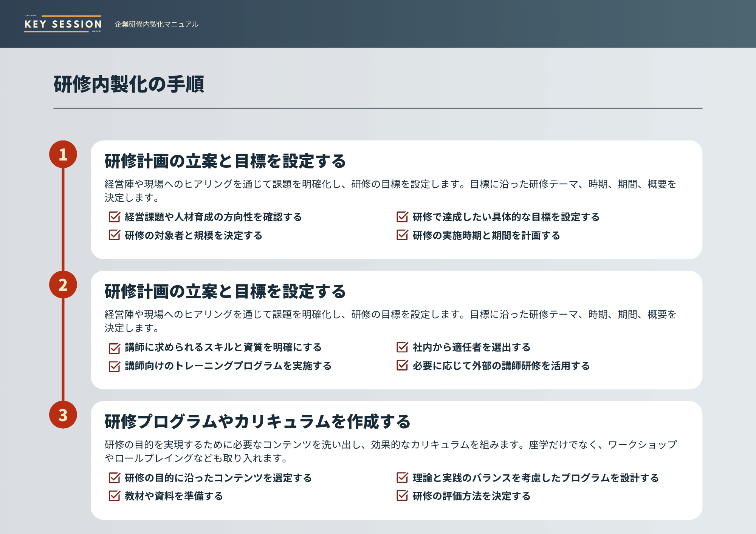Click checkbox beside 講師向けのトレーニングプログラムを実施する
The width and height of the screenshot is (756, 534).
pyautogui.click(x=114, y=366)
